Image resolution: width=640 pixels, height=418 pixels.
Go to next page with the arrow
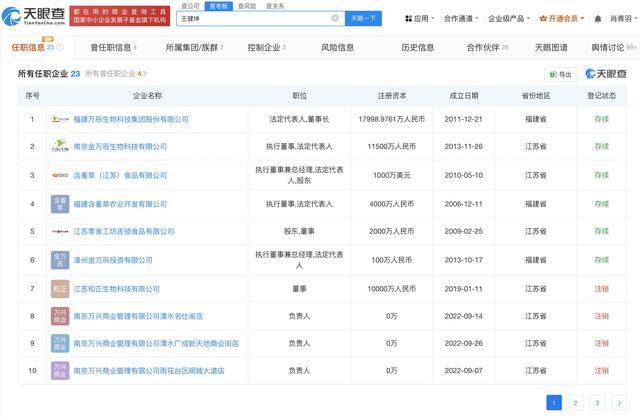point(619,403)
